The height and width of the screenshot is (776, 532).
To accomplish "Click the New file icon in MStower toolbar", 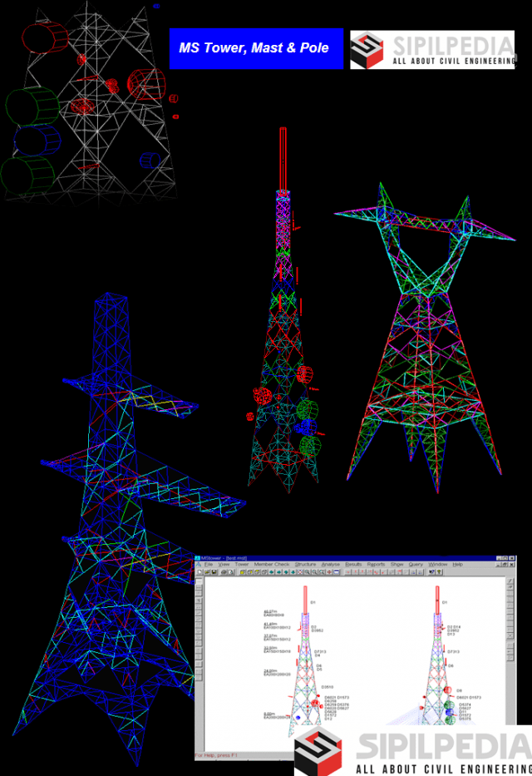I will 199,573.
